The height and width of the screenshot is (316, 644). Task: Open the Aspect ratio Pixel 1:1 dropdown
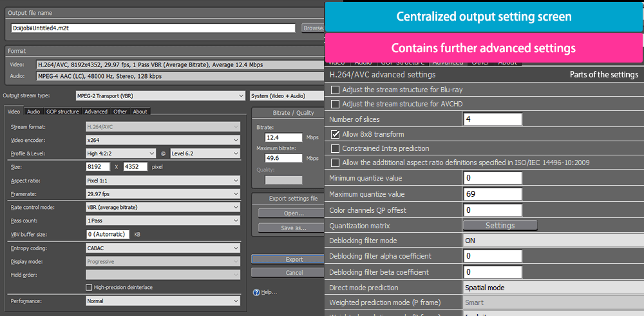[163, 181]
